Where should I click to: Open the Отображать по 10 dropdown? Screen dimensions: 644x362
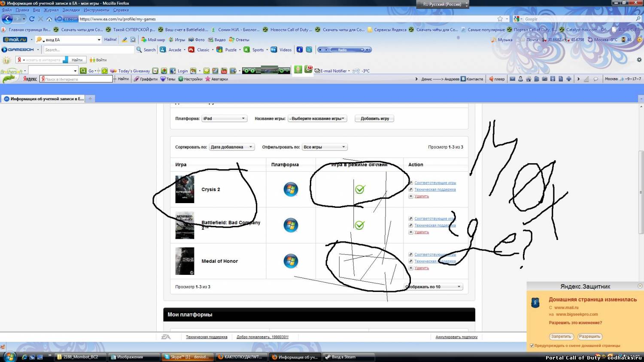[434, 287]
